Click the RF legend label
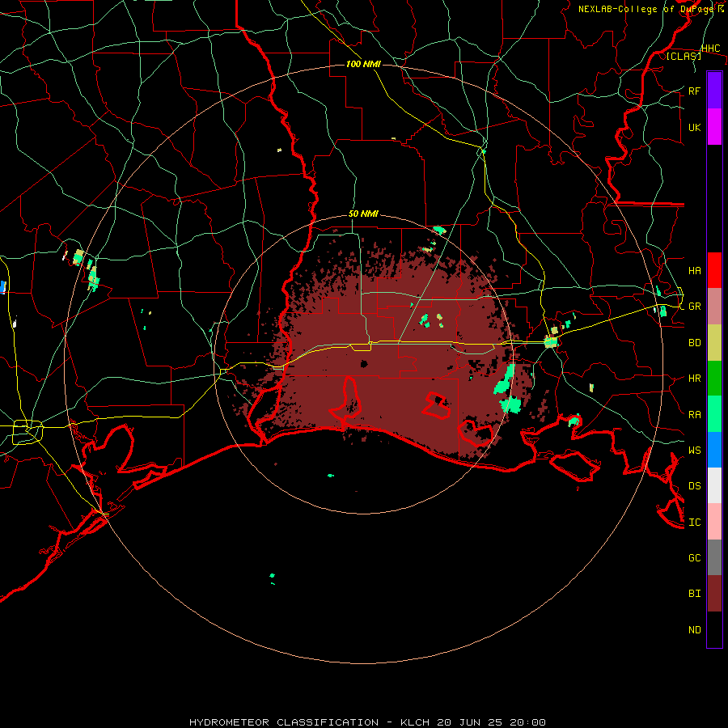 (x=694, y=91)
